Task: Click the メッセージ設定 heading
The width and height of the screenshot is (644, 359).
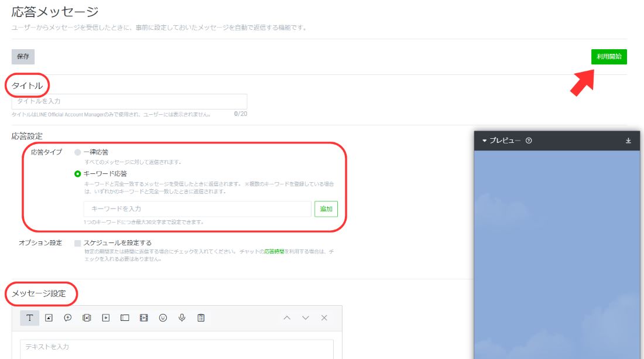Action: coord(39,293)
